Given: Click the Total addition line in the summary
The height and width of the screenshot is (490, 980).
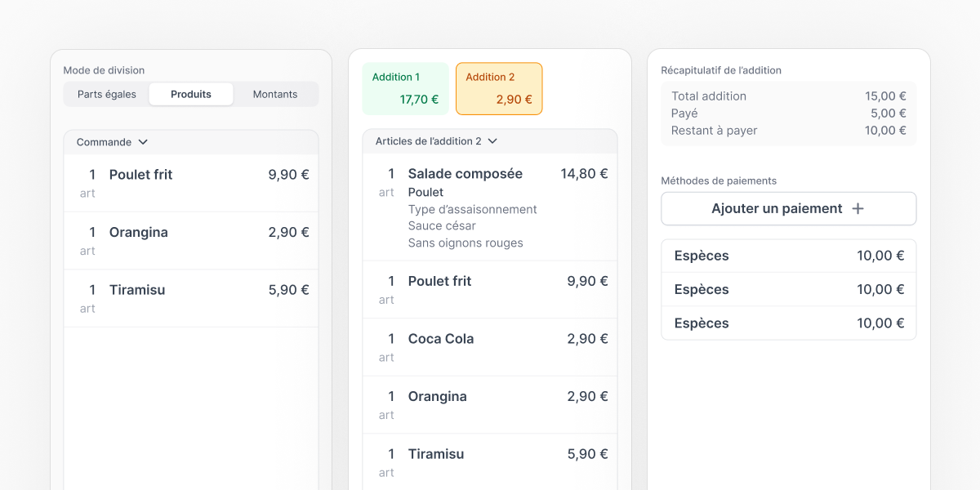Looking at the screenshot, I should click(x=788, y=96).
